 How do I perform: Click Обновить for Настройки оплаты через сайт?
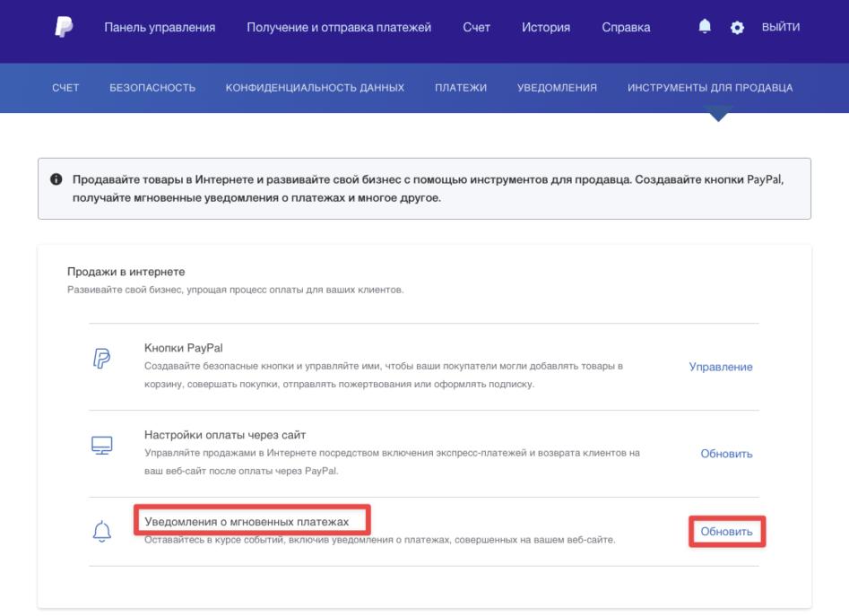click(727, 454)
